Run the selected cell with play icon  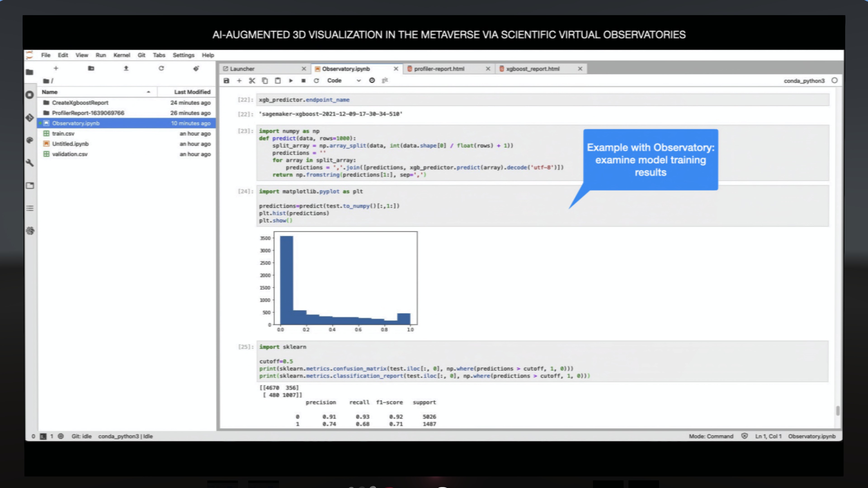coord(291,80)
